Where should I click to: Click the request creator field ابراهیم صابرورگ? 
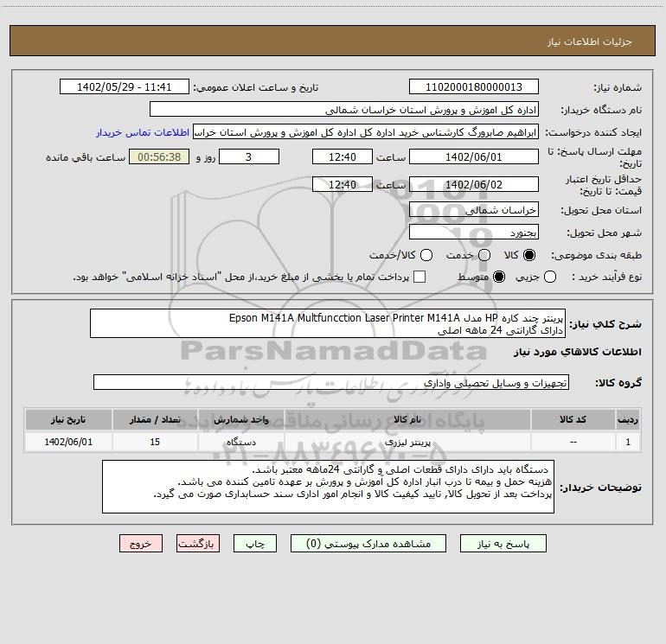(x=366, y=132)
